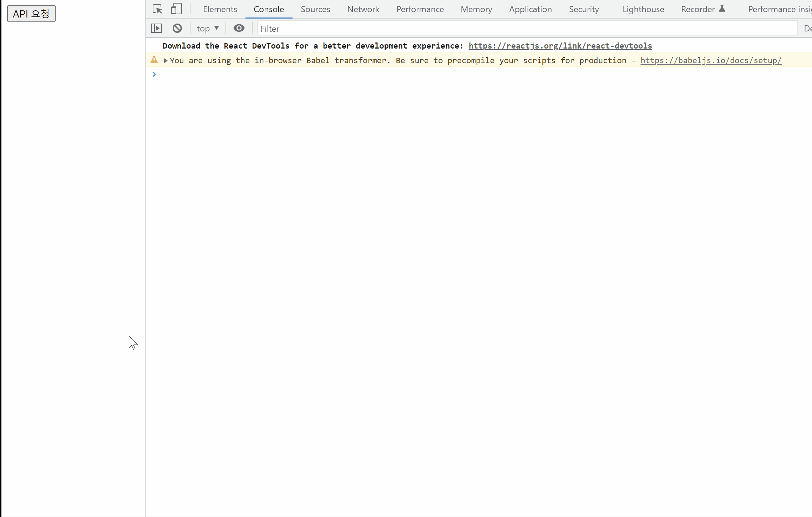Open the Application tab
This screenshot has height=517, width=812.
point(530,9)
